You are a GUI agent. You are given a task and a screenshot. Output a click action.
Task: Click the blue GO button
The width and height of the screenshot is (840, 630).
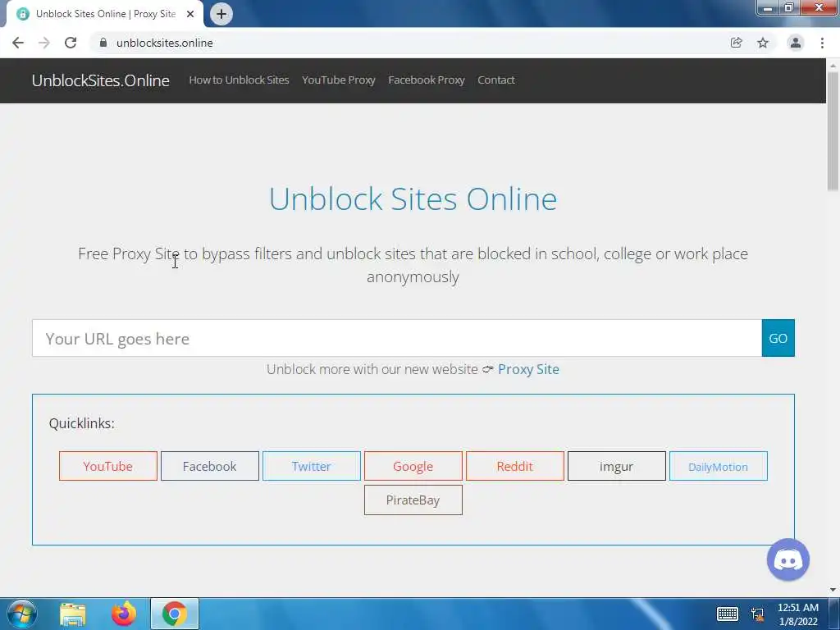[778, 338]
